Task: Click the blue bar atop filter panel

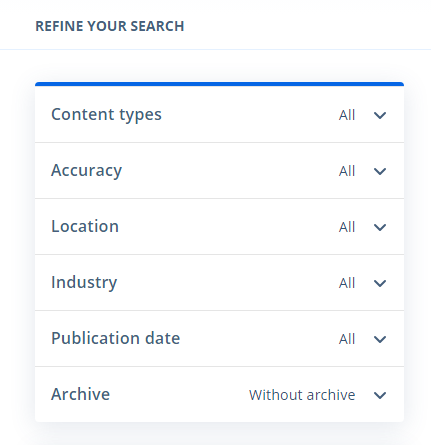Action: tap(219, 84)
